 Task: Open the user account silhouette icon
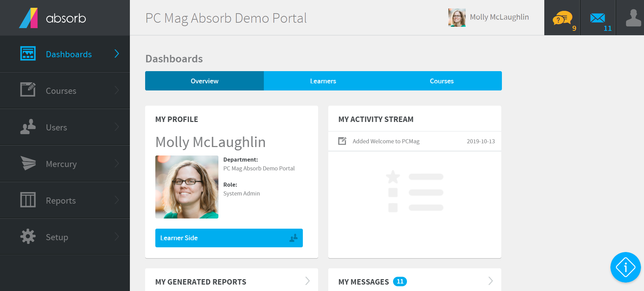tap(633, 18)
